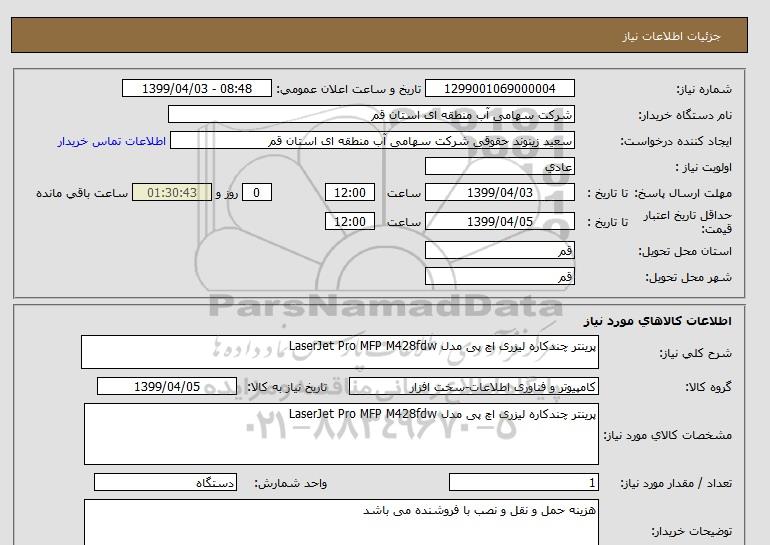Click the label مهلت ارسال پاسخ

683,193
